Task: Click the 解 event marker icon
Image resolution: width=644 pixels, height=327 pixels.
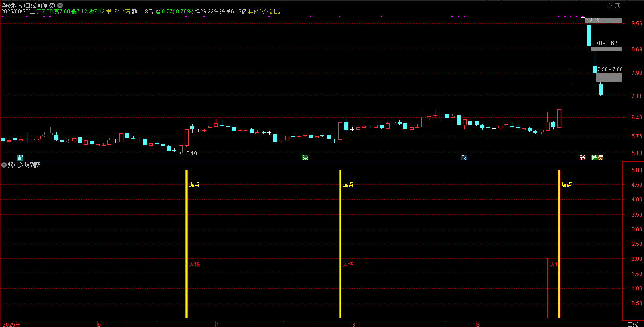Action: pyautogui.click(x=20, y=158)
